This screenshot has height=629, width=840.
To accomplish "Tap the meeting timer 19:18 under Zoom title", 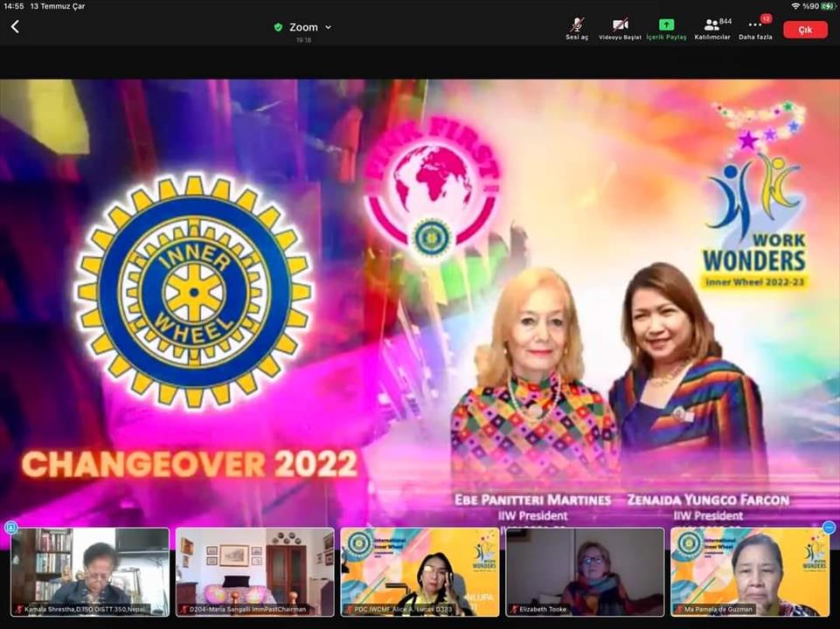I will 303,40.
